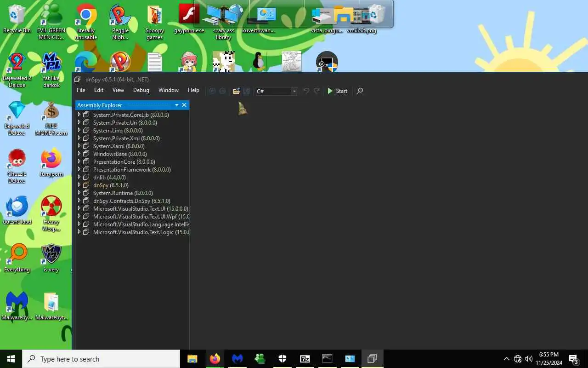Switch to Firefox in the taskbar
The image size is (588, 368).
coord(215,359)
